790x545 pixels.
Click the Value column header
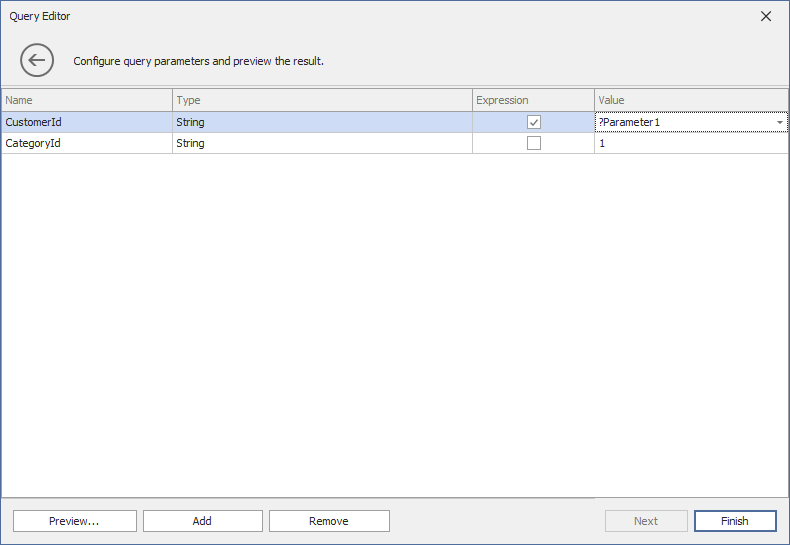point(690,100)
